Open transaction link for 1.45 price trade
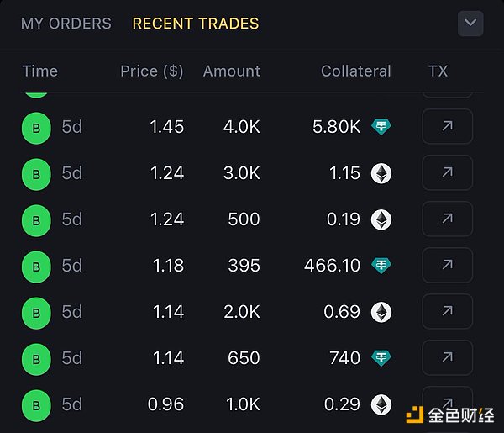 (447, 127)
